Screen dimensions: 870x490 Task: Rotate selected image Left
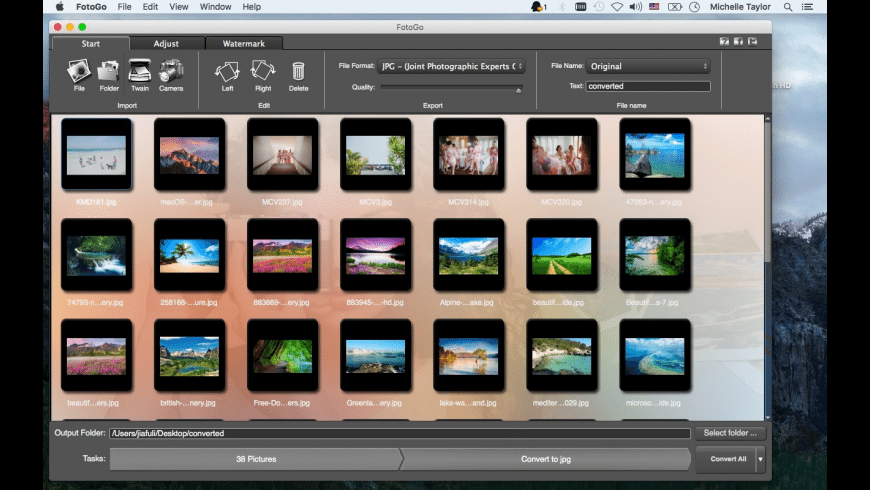coord(227,75)
